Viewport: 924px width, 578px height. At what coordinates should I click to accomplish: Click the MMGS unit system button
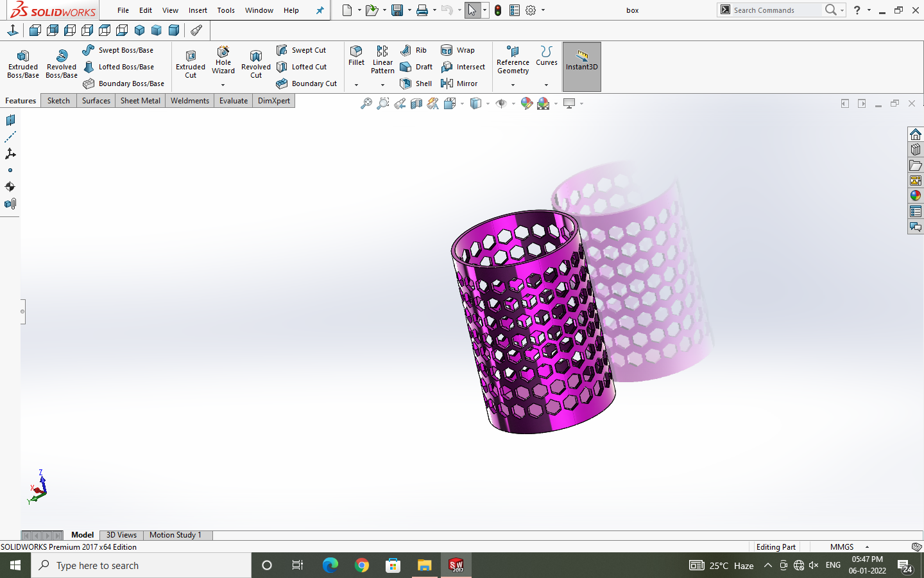click(842, 547)
